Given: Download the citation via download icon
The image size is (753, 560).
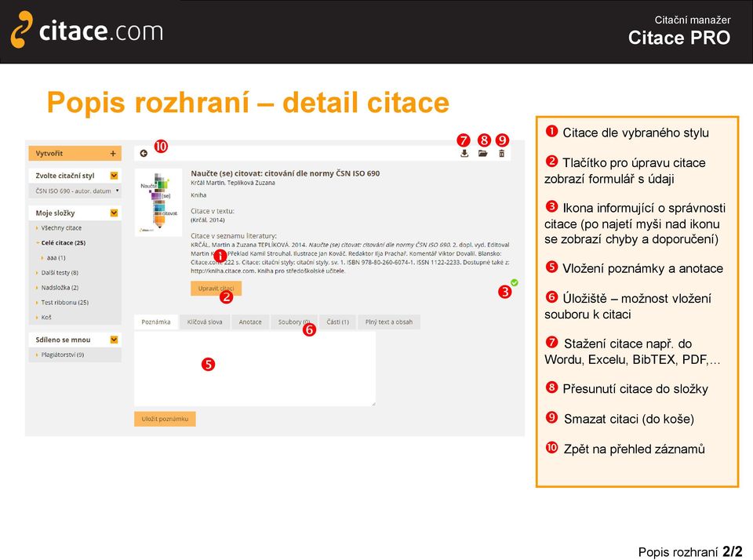Looking at the screenshot, I should [x=464, y=153].
